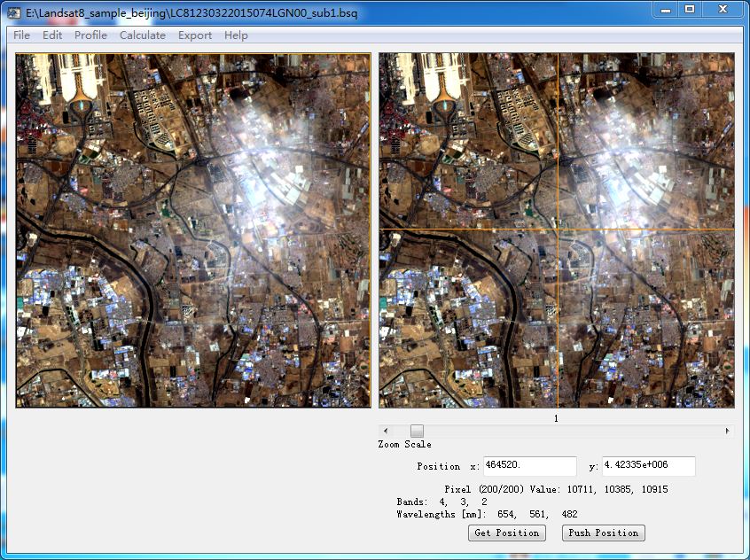The height and width of the screenshot is (560, 750).
Task: Click the zoom slider's right arrow
Action: (728, 431)
